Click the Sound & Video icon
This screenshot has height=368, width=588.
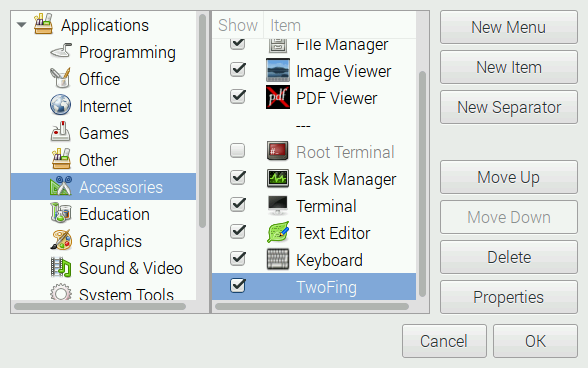(x=60, y=267)
